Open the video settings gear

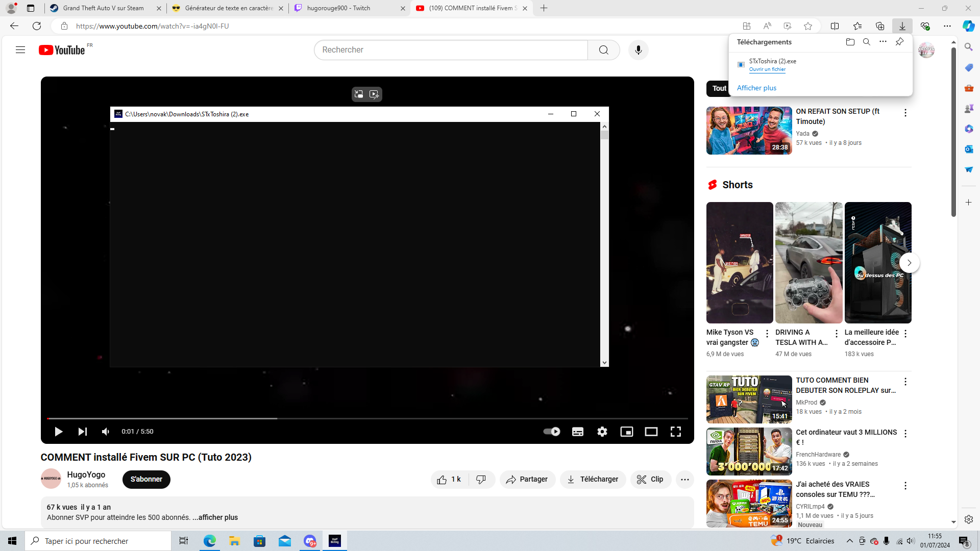click(x=602, y=432)
